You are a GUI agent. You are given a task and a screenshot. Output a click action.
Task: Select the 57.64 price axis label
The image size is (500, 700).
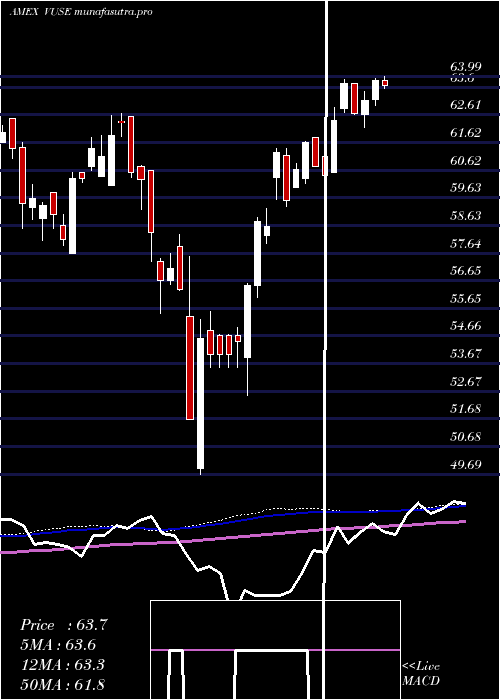[466, 243]
